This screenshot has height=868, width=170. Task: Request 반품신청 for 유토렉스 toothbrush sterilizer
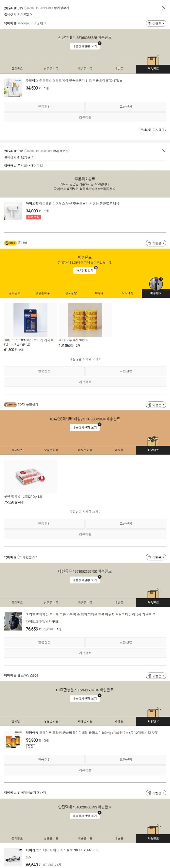[44, 107]
